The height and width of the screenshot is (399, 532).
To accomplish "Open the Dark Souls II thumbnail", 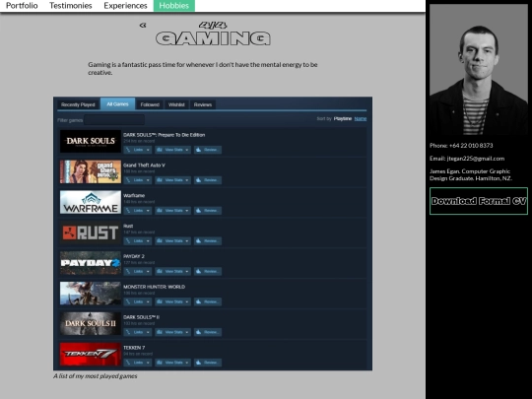I will click(x=91, y=324).
